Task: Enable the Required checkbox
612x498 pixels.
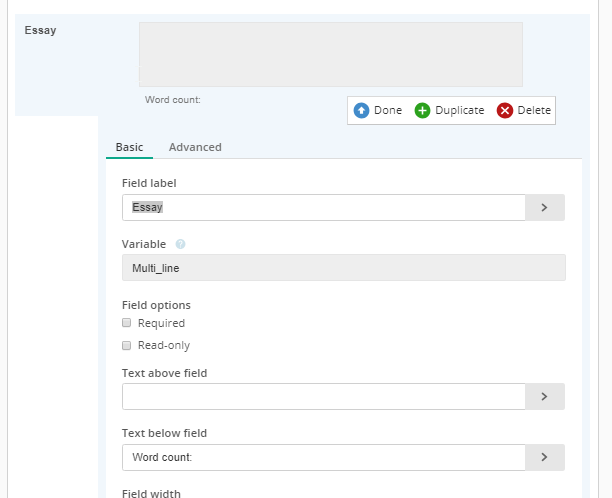Action: tap(126, 322)
